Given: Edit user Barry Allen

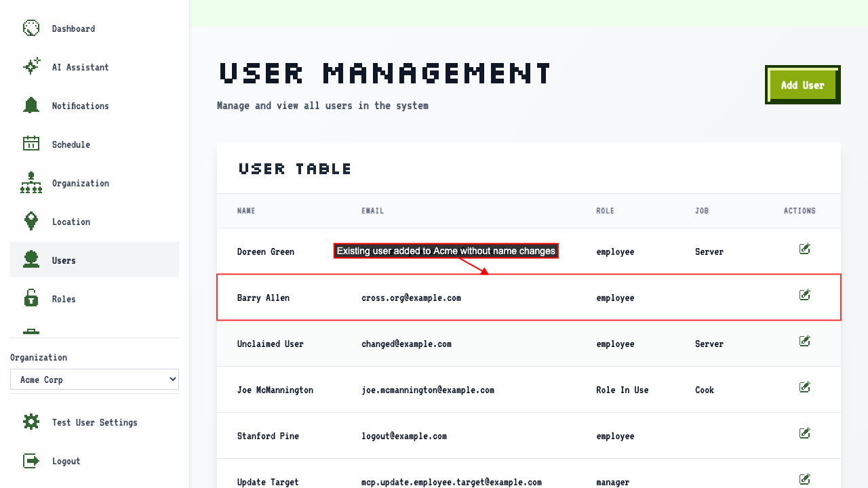Looking at the screenshot, I should click(x=804, y=296).
